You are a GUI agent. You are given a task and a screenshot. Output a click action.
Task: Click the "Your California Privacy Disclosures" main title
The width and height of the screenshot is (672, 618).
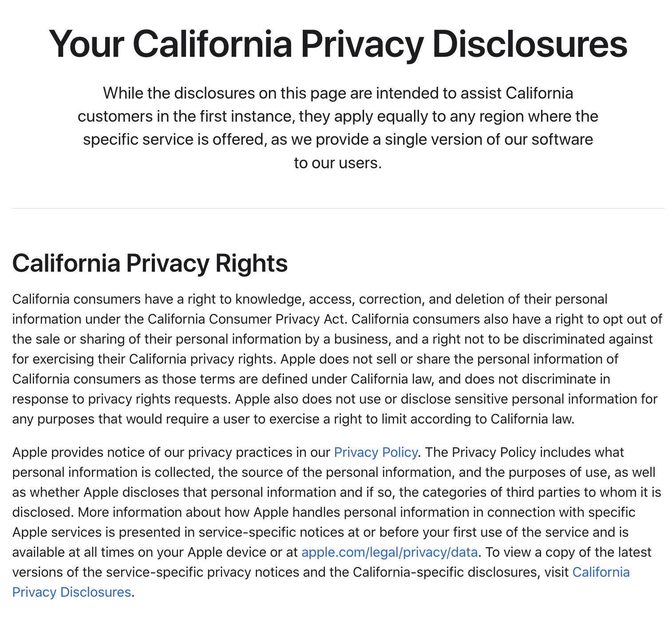[x=338, y=44]
